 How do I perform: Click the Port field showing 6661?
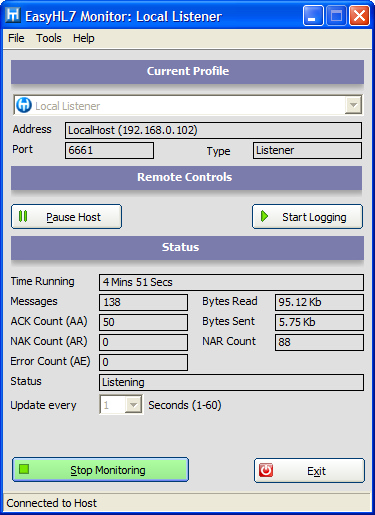109,150
